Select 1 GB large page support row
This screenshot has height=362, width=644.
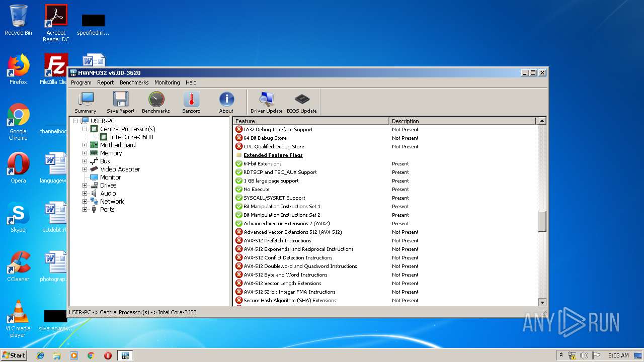(x=385, y=180)
